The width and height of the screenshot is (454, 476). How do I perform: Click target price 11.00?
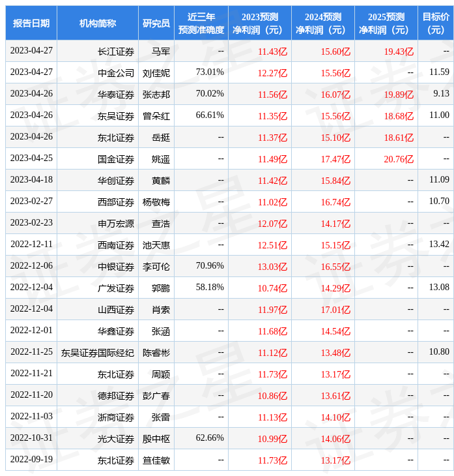pos(439,115)
